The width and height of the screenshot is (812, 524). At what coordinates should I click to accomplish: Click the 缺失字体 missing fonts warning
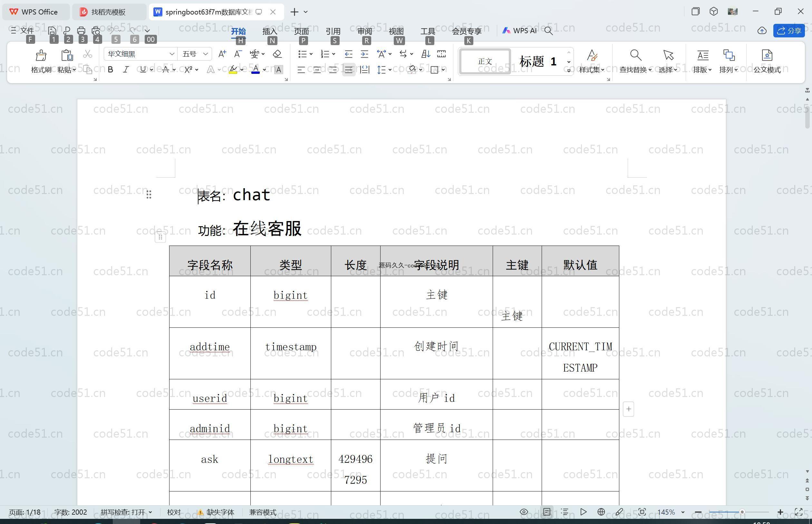pos(216,512)
